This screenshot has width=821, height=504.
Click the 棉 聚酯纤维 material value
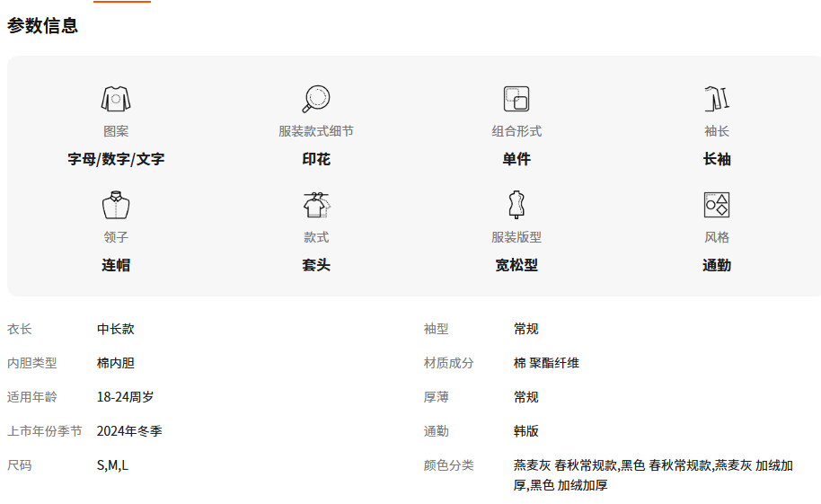point(546,363)
